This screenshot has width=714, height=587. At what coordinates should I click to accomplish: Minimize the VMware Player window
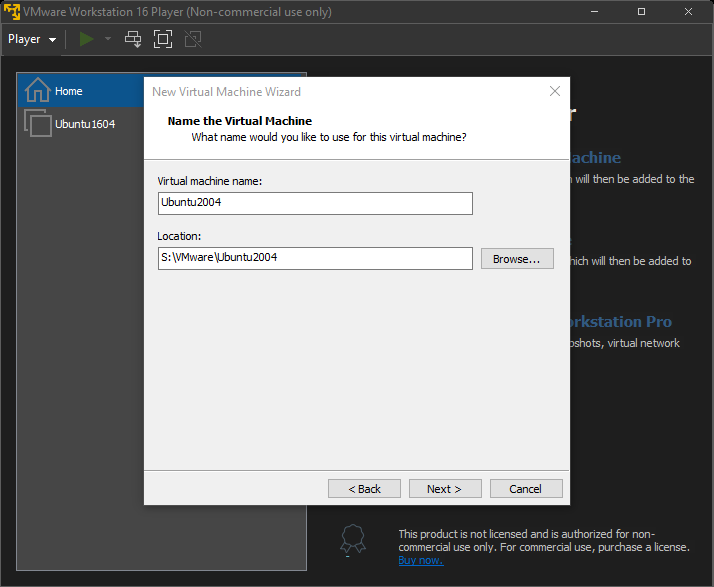[594, 11]
